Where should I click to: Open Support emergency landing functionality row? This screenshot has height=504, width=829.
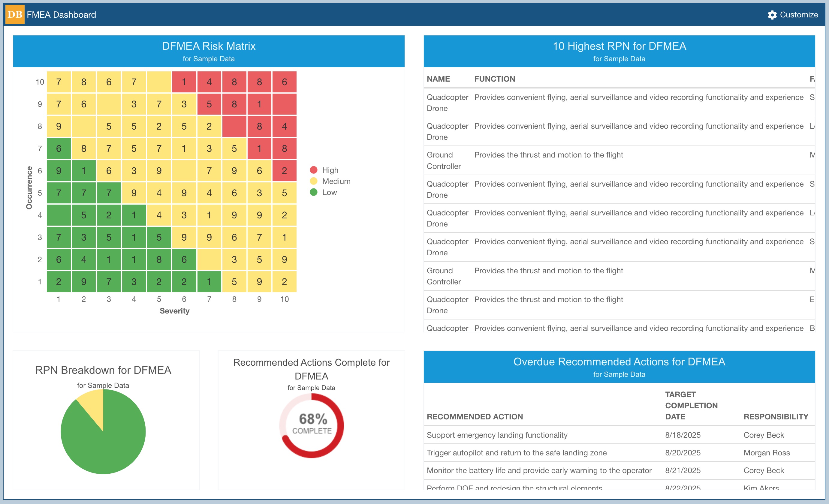[x=497, y=435]
